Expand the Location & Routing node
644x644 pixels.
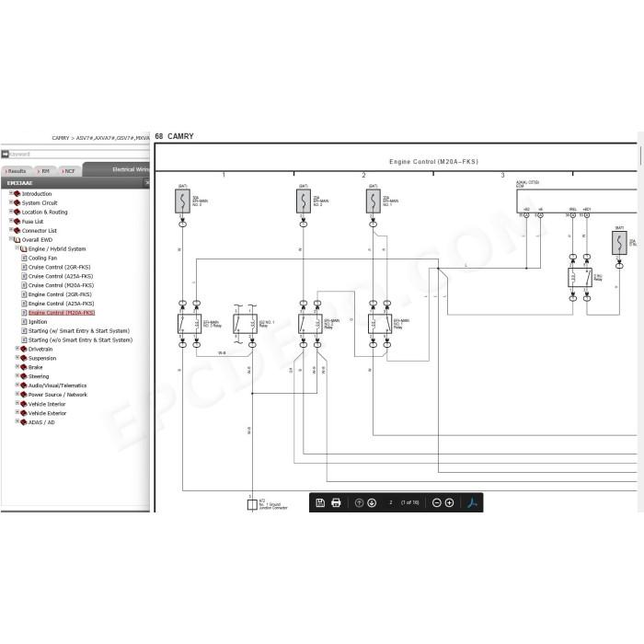[x=11, y=212]
